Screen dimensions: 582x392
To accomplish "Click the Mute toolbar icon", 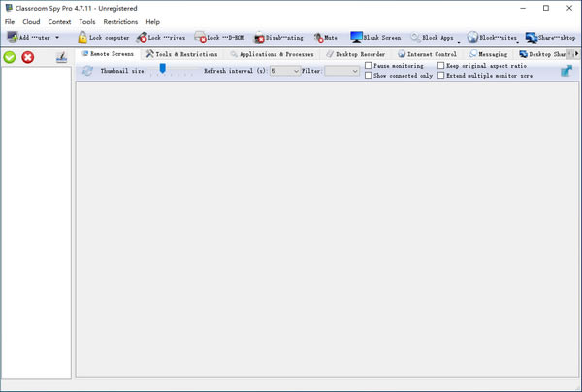I will (318, 38).
